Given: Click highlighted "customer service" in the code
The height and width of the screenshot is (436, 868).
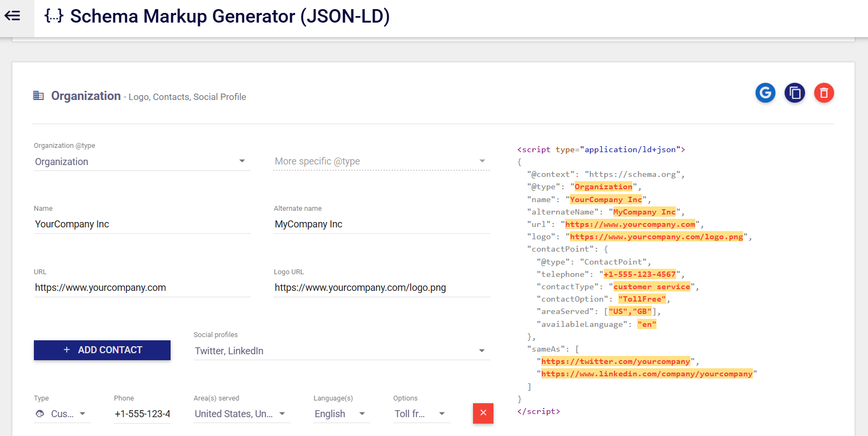Looking at the screenshot, I should click(652, 287).
